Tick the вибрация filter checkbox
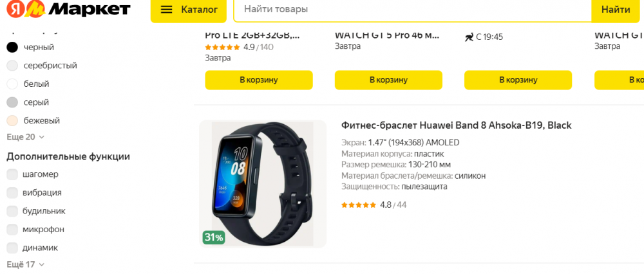This screenshot has height=274, width=644. click(12, 193)
